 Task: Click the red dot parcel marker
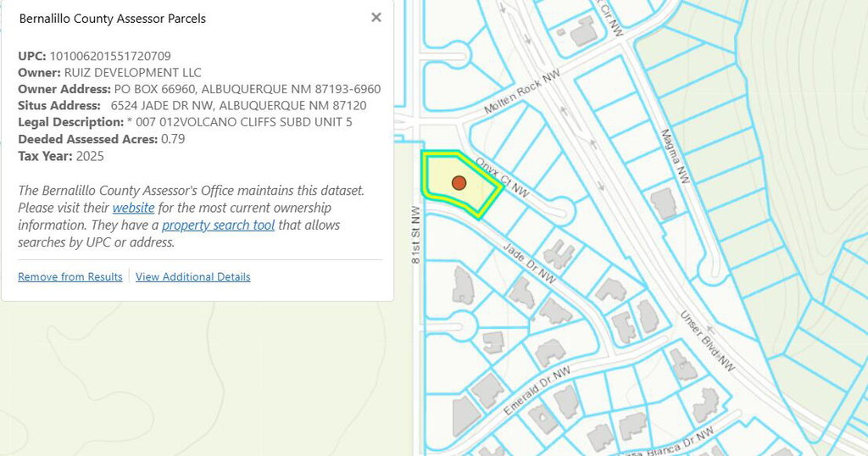click(459, 183)
